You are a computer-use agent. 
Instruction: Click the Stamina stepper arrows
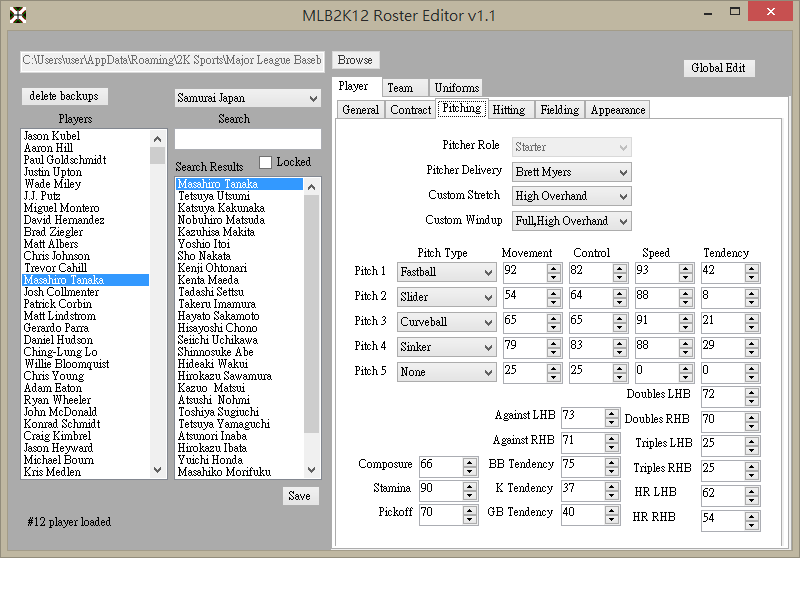pos(470,491)
